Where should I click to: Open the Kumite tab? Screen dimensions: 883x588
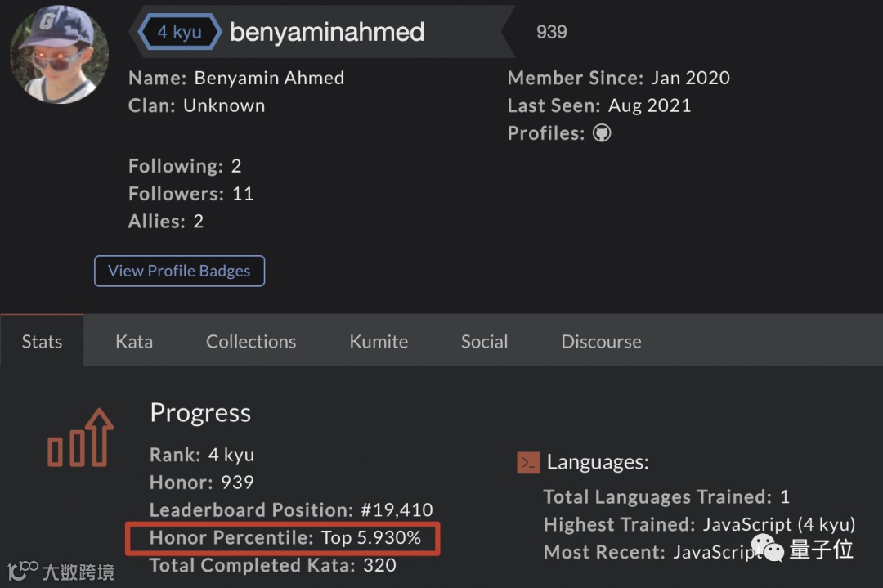(379, 341)
